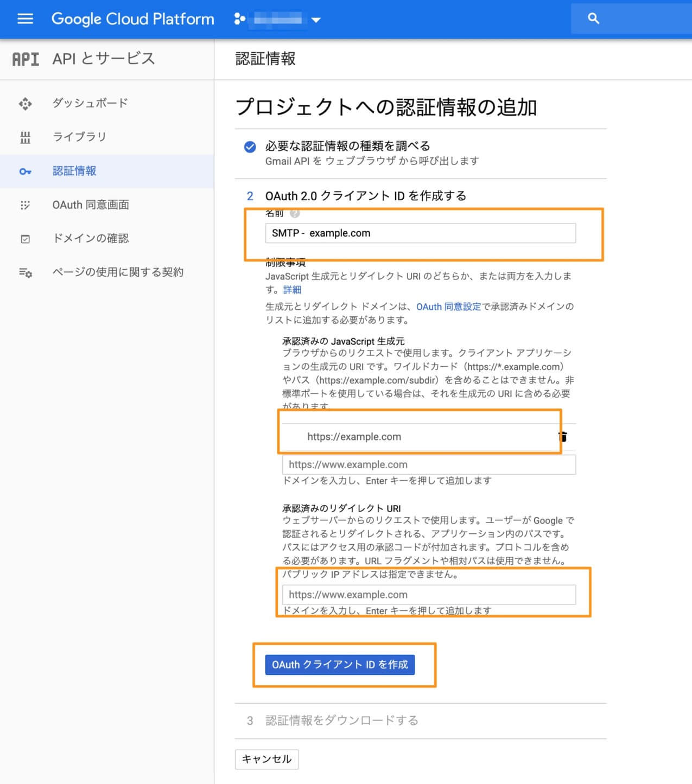Click the key icon for 認証情報

(25, 171)
